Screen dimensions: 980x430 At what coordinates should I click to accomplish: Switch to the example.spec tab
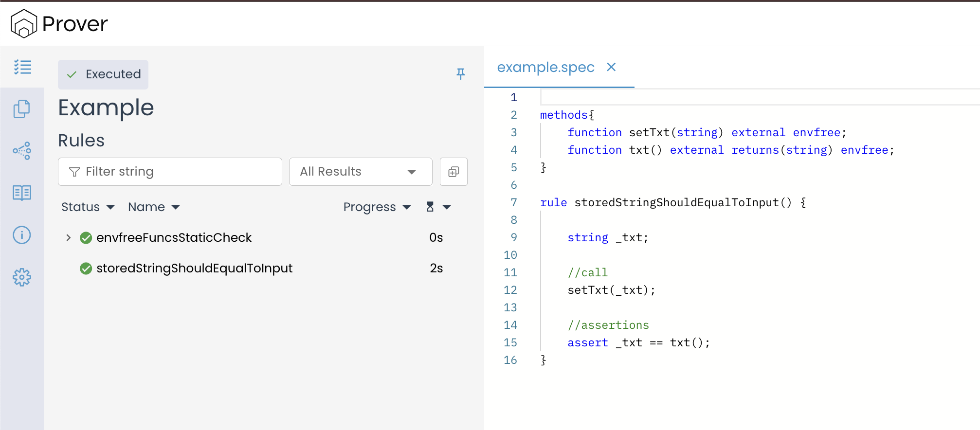point(545,67)
